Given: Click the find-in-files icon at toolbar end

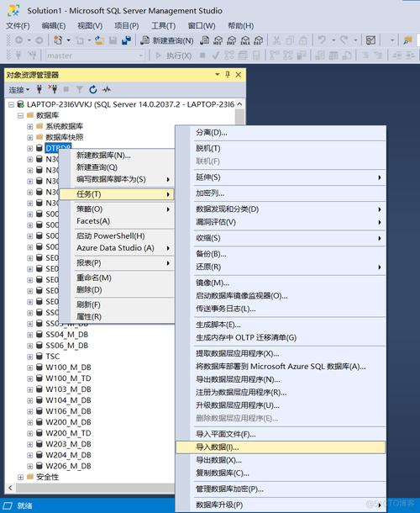Looking at the screenshot, I should (407, 40).
